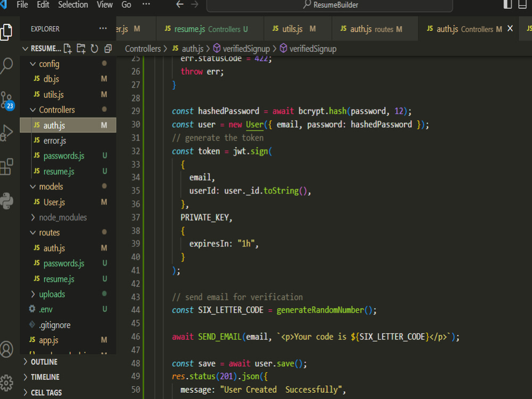Image resolution: width=532 pixels, height=399 pixels.
Task: Create a new file in the Explorer
Action: click(x=66, y=48)
